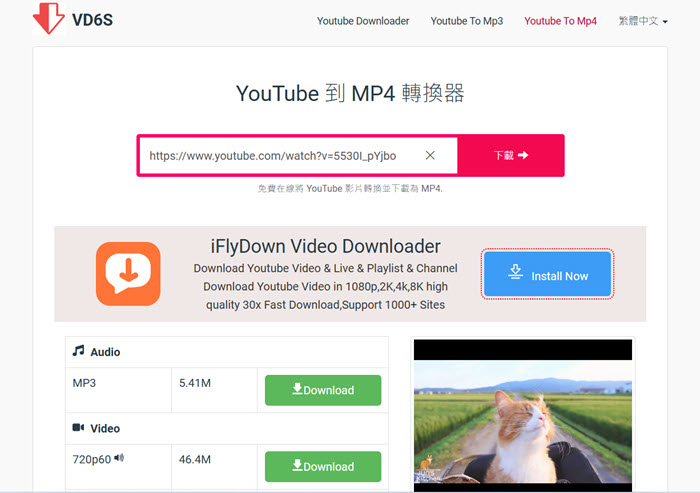Viewport: 700px width, 493px height.
Task: Go to Youtube To Mp3 converter
Action: (467, 21)
